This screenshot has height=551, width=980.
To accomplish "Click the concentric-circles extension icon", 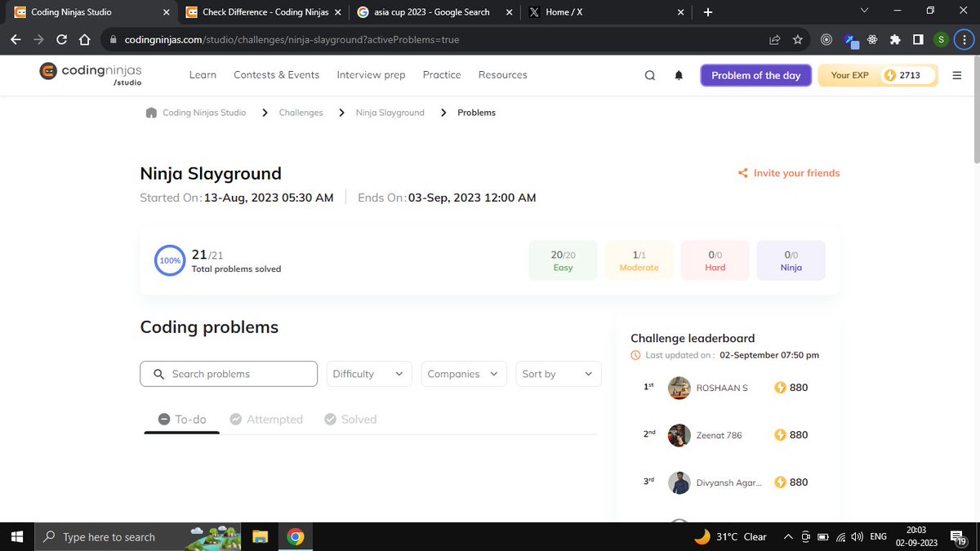I will tap(826, 39).
